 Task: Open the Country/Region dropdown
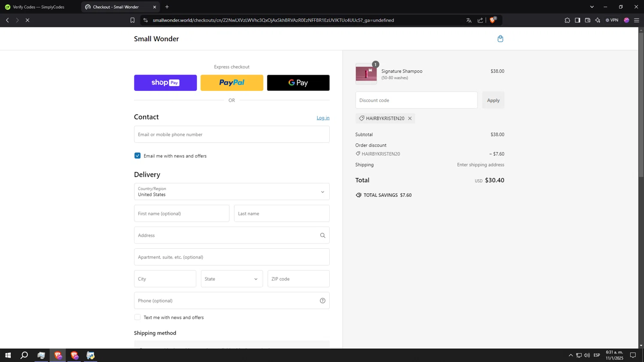(x=231, y=192)
